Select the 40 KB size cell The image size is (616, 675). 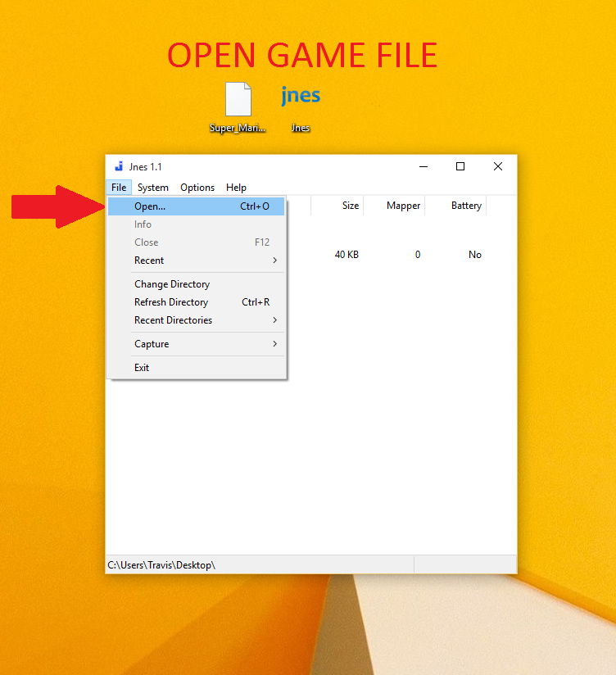tap(346, 255)
